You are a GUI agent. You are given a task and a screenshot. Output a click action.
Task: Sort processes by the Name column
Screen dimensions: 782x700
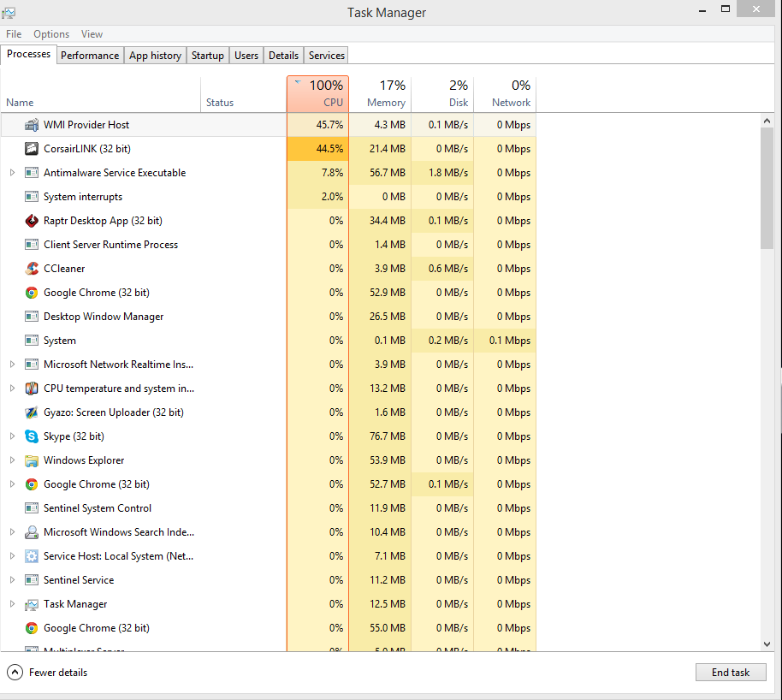[x=100, y=94]
